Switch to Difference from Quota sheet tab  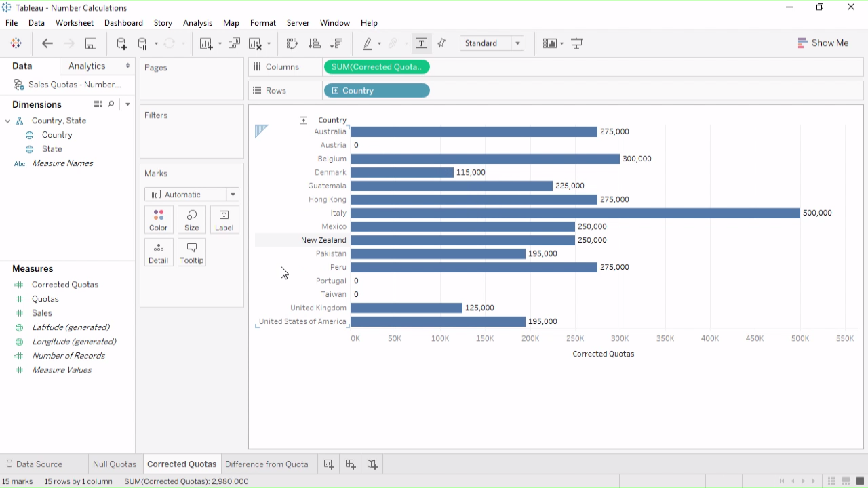267,464
